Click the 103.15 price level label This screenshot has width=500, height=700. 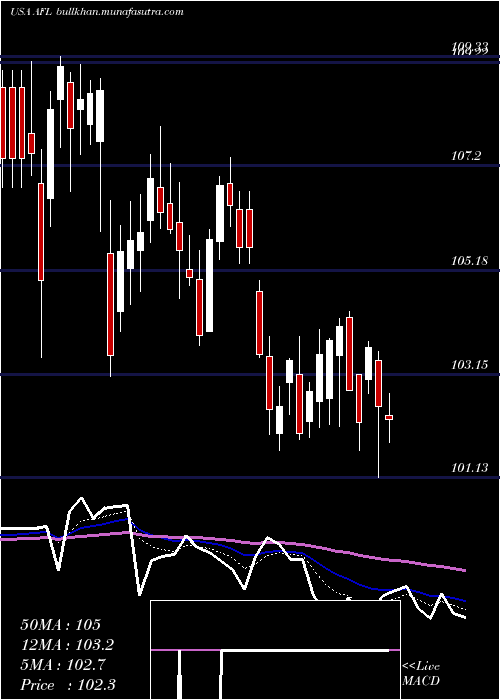(469, 365)
